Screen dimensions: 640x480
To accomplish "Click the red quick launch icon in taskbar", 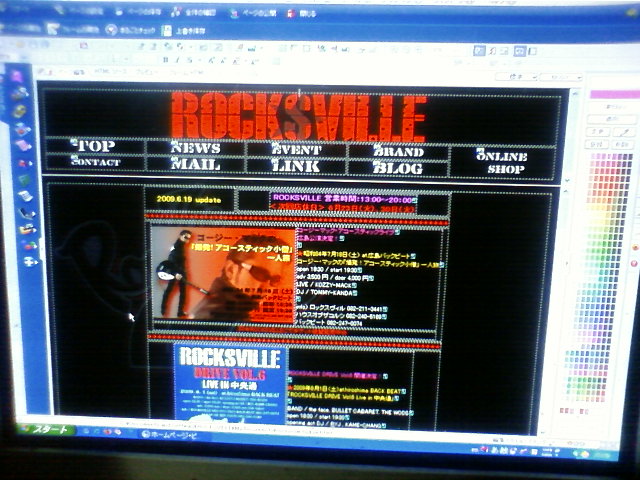I will [107, 432].
